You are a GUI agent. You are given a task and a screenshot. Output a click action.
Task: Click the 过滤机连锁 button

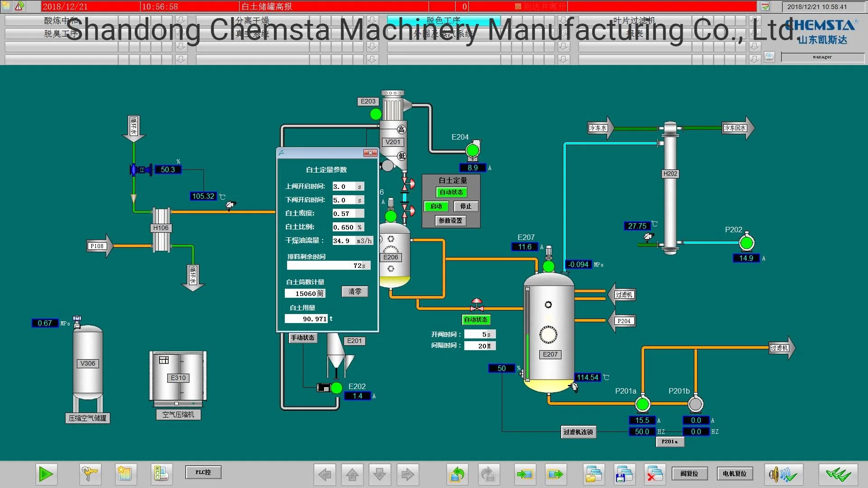578,432
